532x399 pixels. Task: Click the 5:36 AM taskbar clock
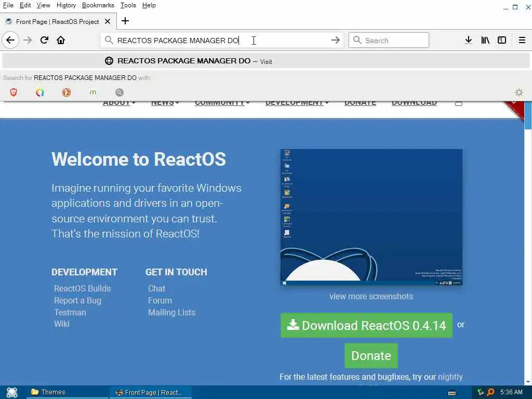click(x=511, y=392)
